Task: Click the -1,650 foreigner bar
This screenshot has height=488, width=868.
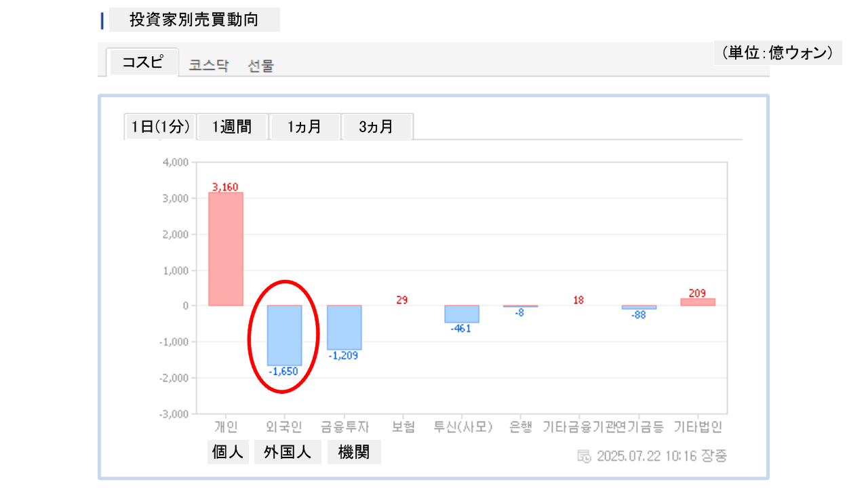Action: point(284,335)
